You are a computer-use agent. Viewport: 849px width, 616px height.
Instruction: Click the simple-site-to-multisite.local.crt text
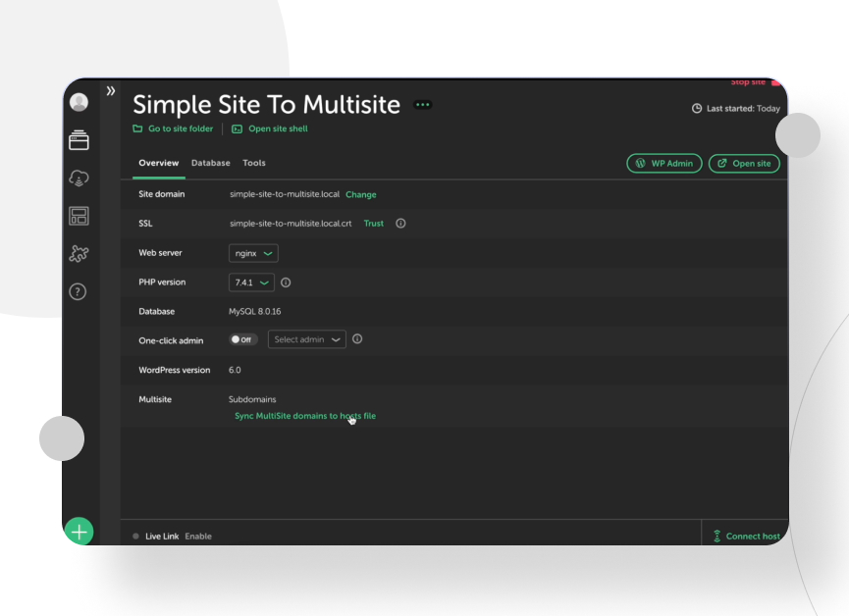[x=291, y=224]
